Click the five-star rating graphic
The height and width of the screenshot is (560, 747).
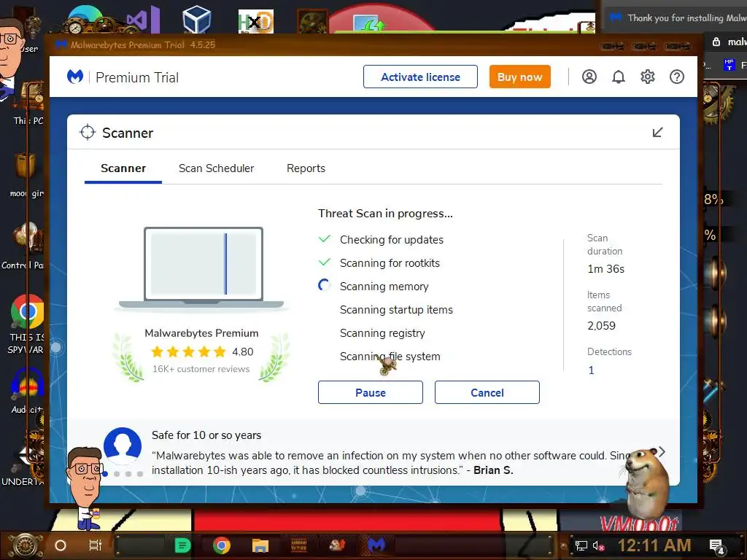pyautogui.click(x=188, y=352)
